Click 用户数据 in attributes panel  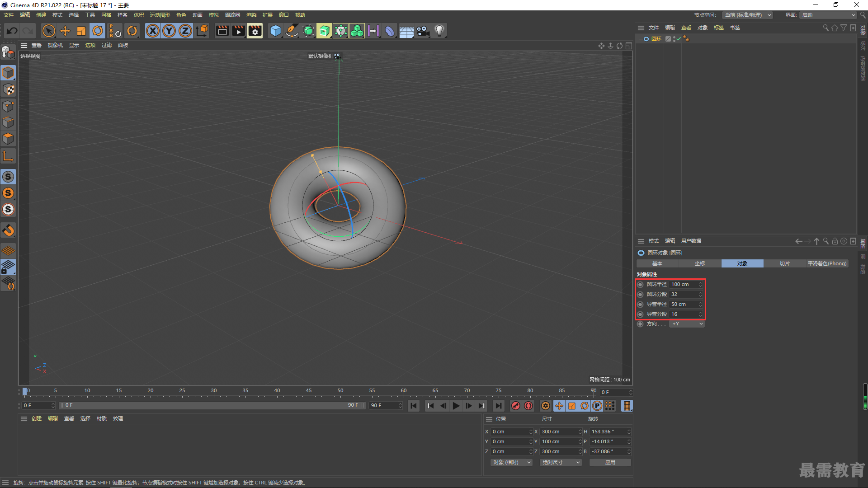coord(691,241)
